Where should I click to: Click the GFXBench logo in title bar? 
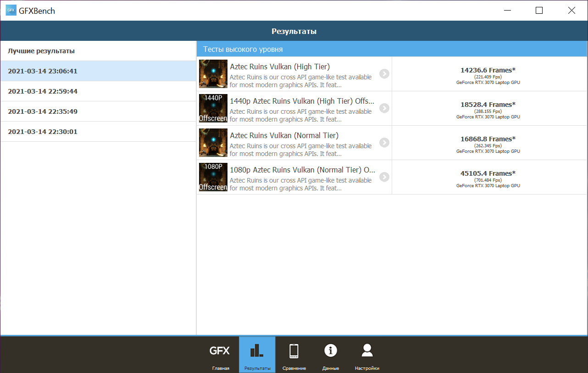click(x=11, y=10)
